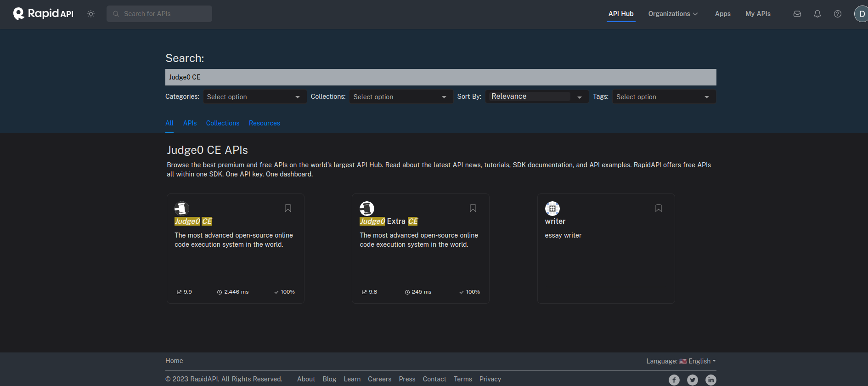Open the Tags select dropdown
The image size is (868, 386).
click(664, 96)
